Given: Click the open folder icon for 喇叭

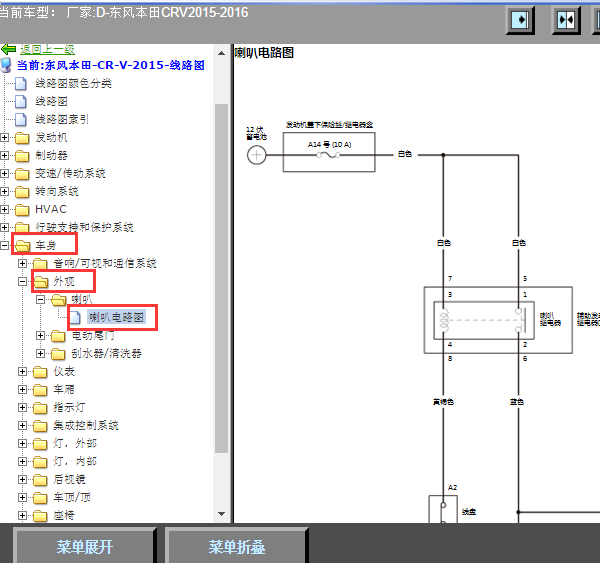Looking at the screenshot, I should (59, 300).
